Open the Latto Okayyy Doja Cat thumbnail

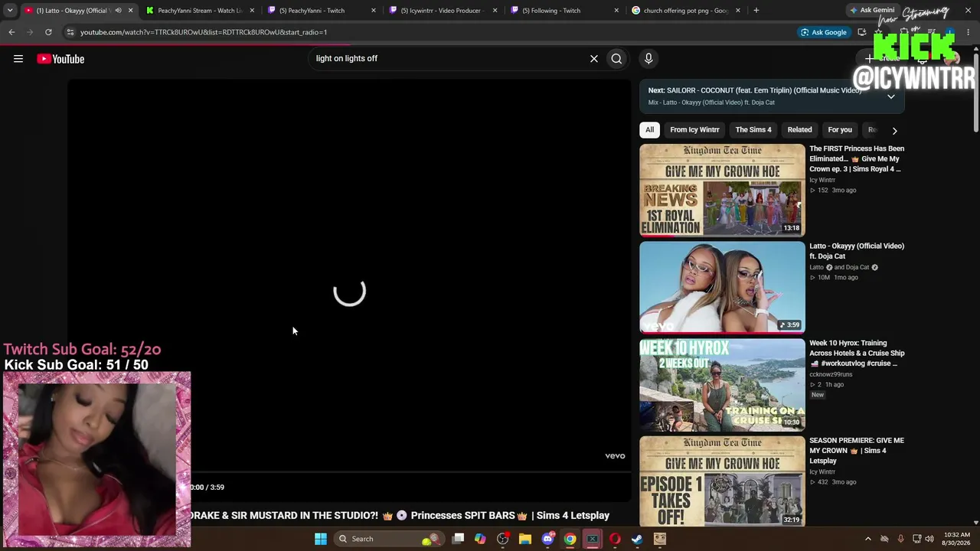[x=722, y=287]
